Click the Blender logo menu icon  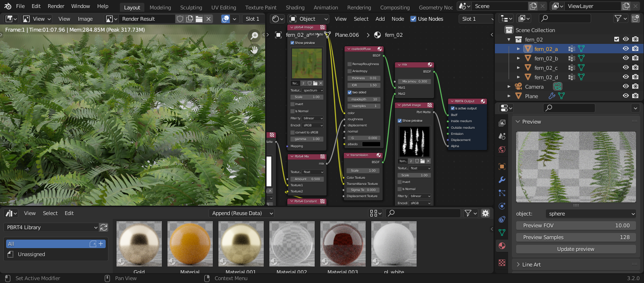8,6
